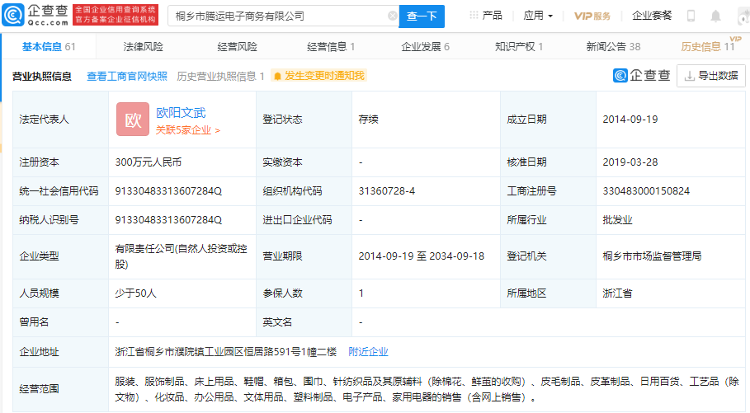Click the 查一下 search button
The height and width of the screenshot is (413, 750).
coord(421,16)
